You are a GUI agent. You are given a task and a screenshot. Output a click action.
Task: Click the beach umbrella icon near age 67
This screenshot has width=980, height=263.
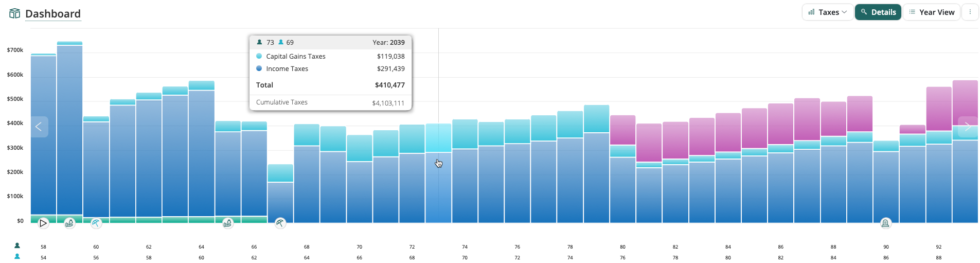pos(280,223)
